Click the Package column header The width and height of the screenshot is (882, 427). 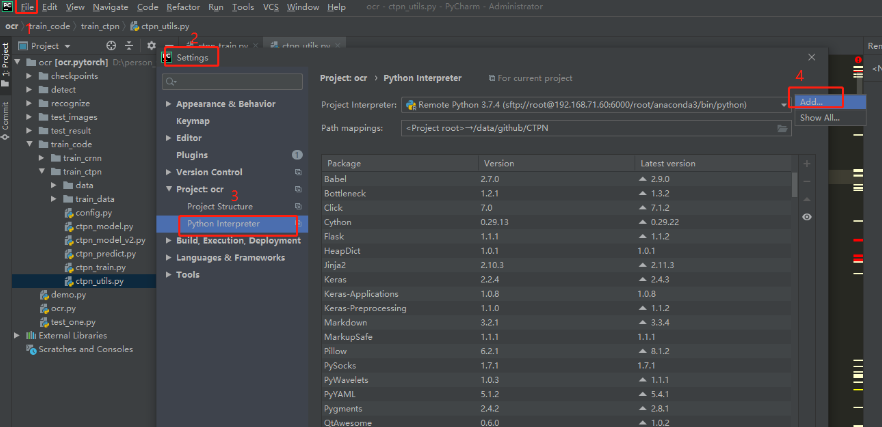coord(400,163)
